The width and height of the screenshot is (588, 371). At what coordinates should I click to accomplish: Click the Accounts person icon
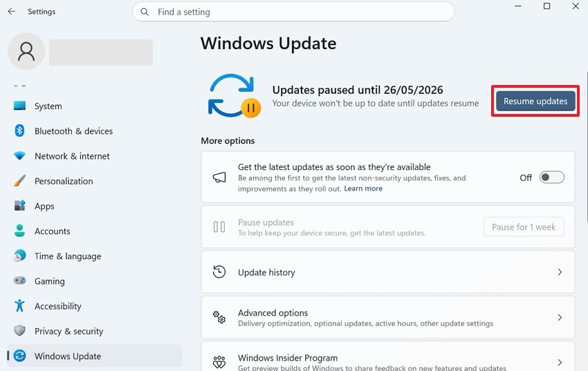(19, 231)
